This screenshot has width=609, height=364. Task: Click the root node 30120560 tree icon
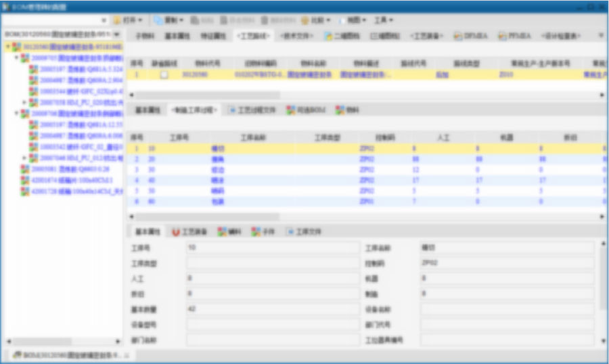17,47
